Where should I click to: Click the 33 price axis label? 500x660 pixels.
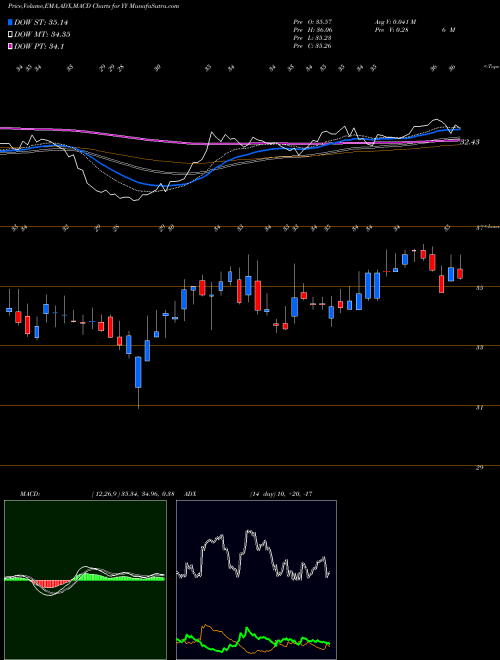pos(479,348)
